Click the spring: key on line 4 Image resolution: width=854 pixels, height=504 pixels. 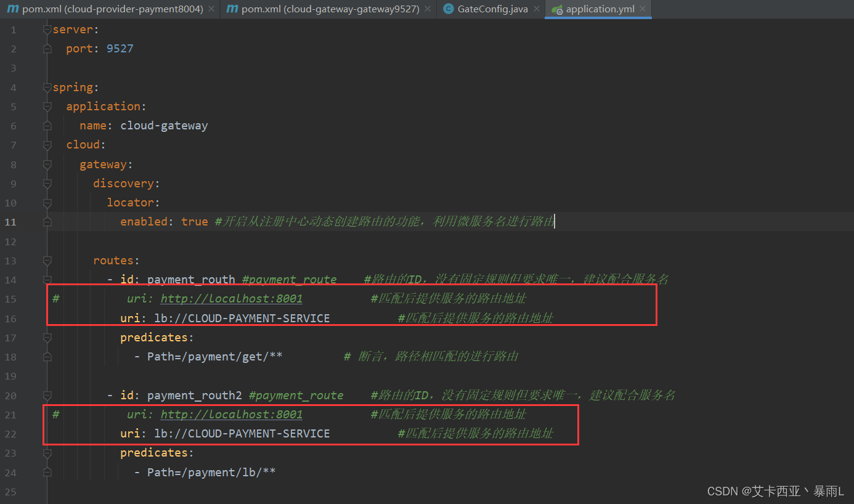pyautogui.click(x=76, y=87)
